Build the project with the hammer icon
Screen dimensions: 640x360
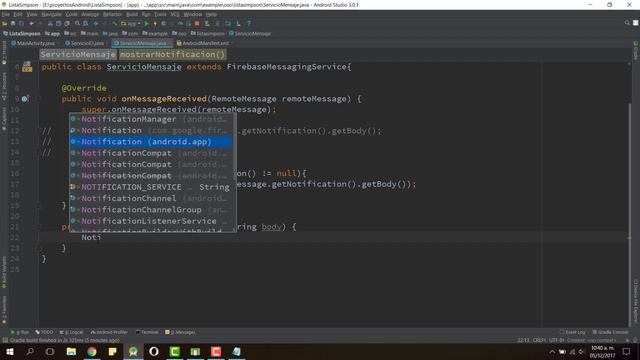click(115, 24)
